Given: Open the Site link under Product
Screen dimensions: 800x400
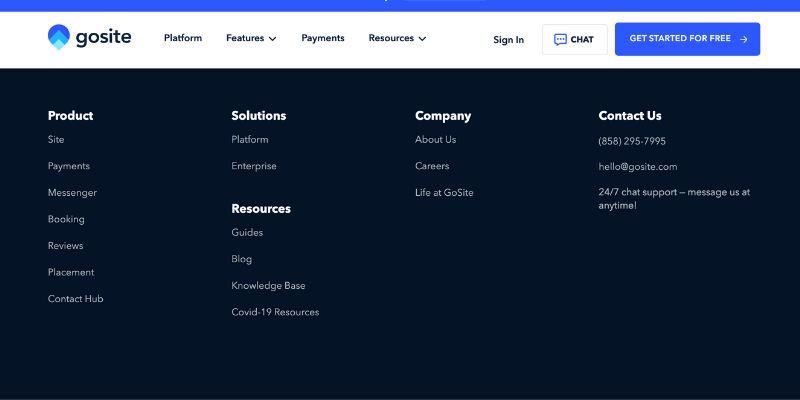Looking at the screenshot, I should 56,139.
